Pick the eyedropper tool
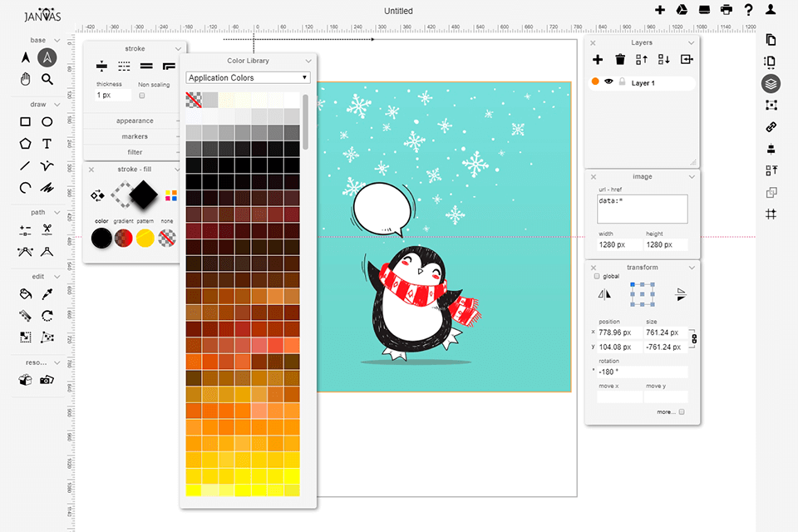The height and width of the screenshot is (532, 798). [x=47, y=293]
